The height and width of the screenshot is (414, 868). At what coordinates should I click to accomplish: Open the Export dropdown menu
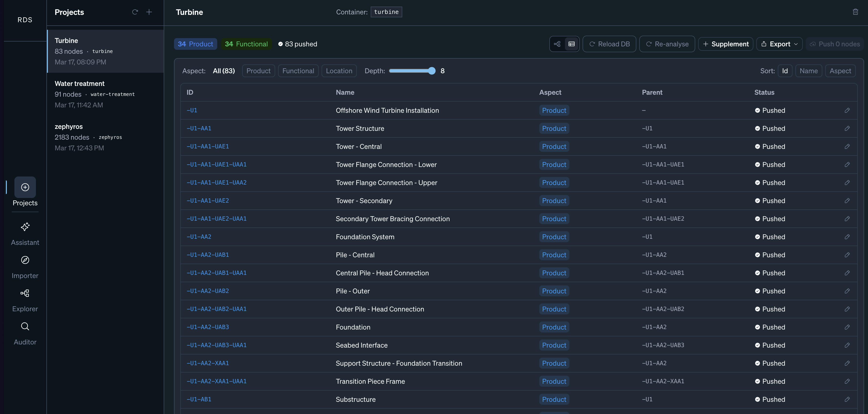point(779,44)
